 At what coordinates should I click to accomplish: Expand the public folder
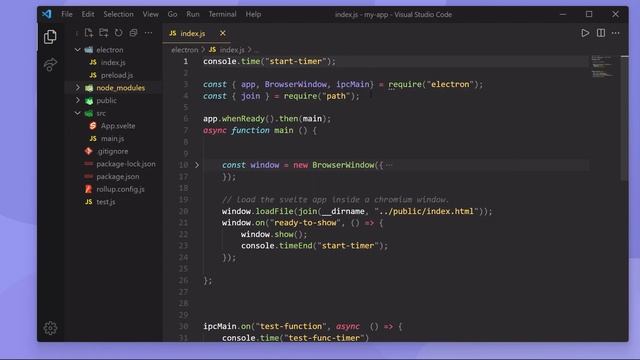point(78,100)
